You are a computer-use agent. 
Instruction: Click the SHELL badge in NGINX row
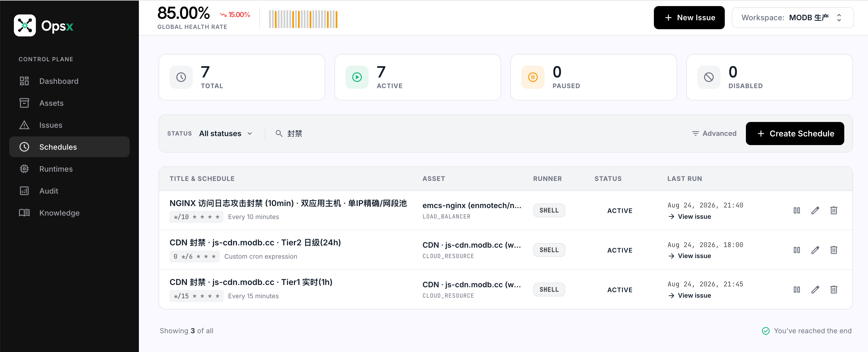pos(549,210)
